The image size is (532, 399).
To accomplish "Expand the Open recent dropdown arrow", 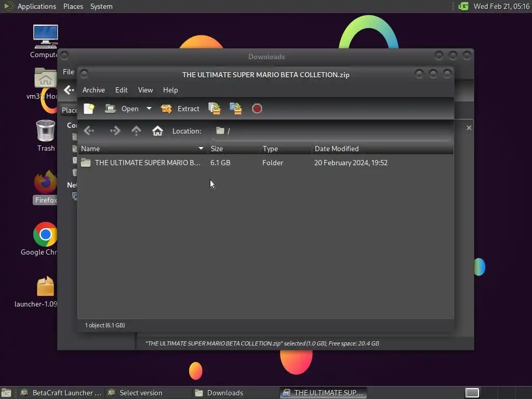I will (149, 109).
